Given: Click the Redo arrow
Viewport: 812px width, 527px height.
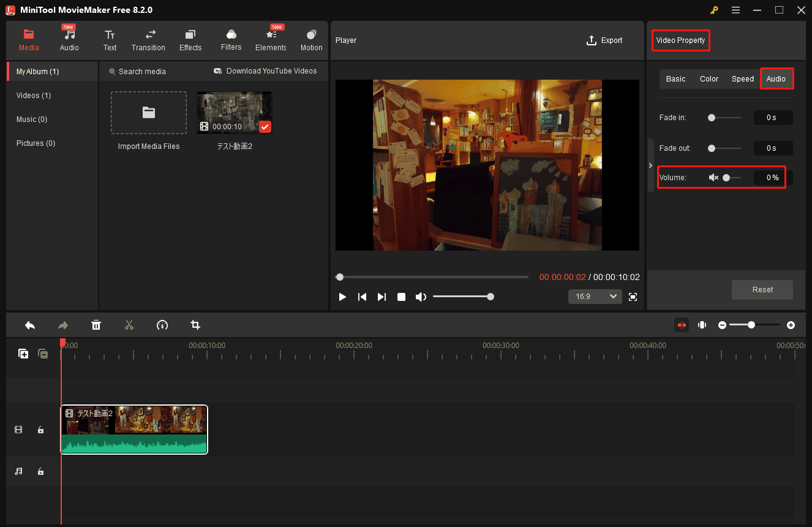Looking at the screenshot, I should [x=63, y=325].
